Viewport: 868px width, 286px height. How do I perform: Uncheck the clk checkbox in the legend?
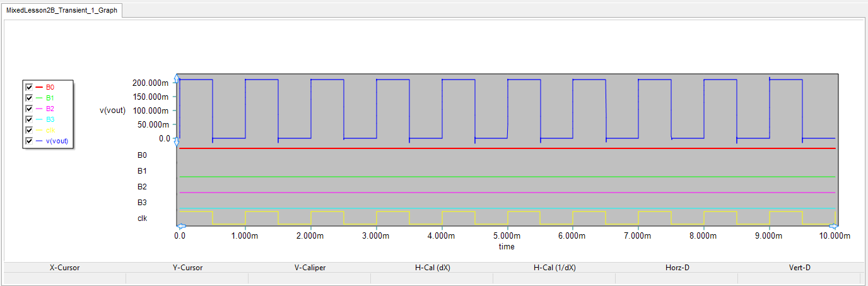[28, 130]
